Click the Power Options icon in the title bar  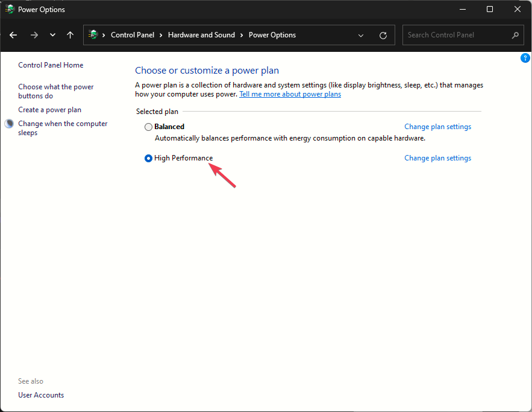coord(10,9)
